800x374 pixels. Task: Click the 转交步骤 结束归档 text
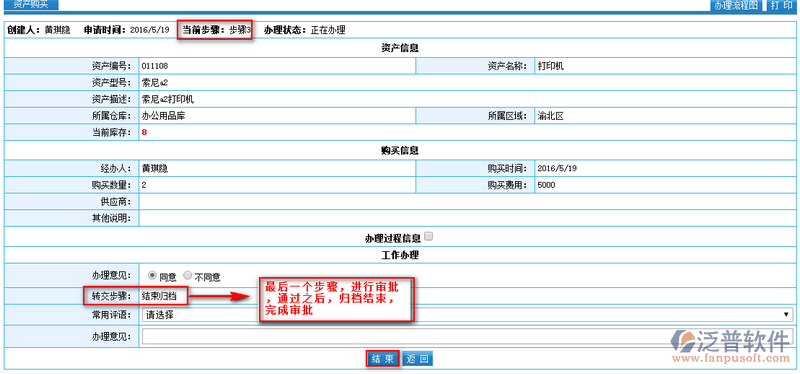[x=159, y=296]
